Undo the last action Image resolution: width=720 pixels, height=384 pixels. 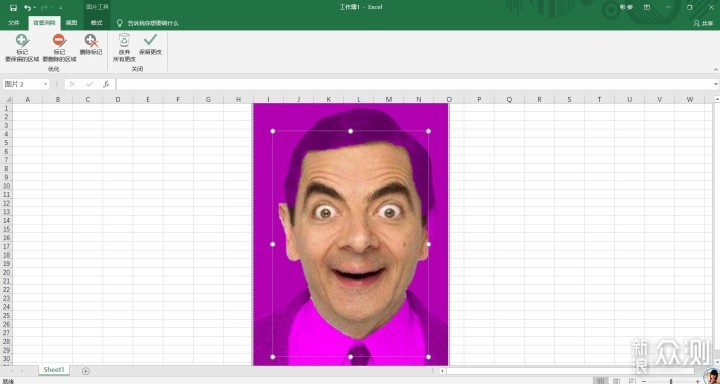[28, 8]
